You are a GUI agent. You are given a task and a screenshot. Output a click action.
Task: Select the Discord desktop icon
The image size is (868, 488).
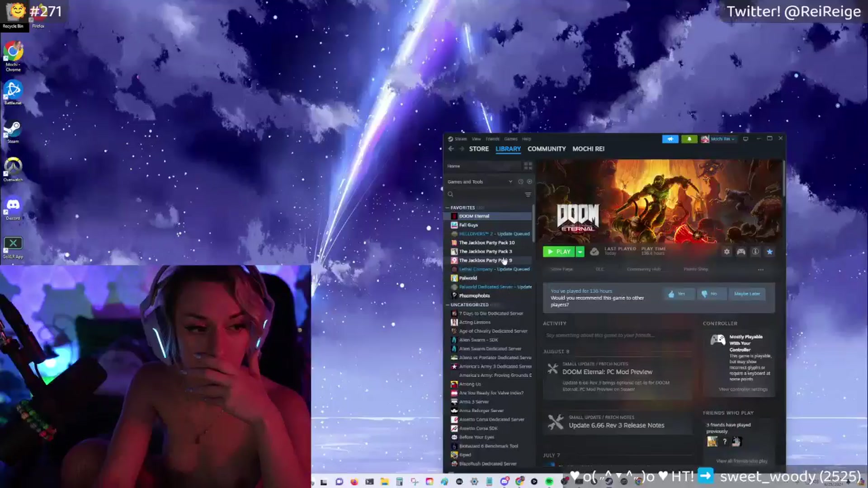point(13,209)
